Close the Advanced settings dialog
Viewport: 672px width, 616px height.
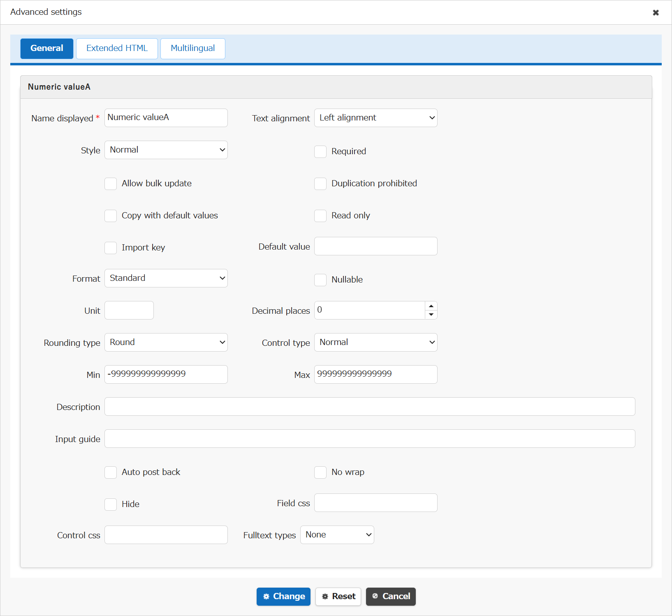[x=656, y=12]
